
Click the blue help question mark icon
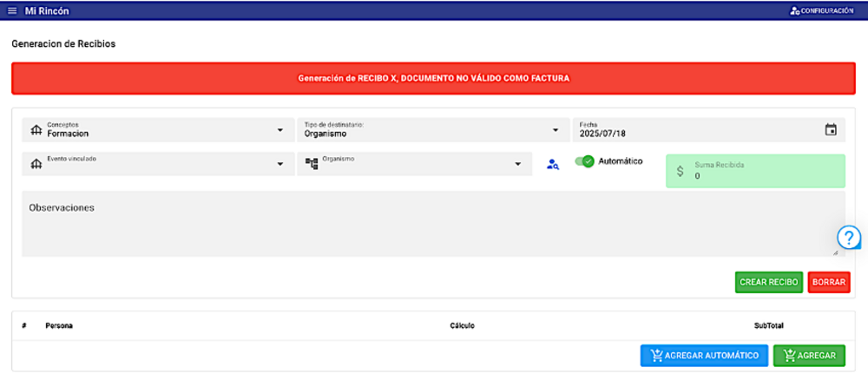[x=849, y=237]
